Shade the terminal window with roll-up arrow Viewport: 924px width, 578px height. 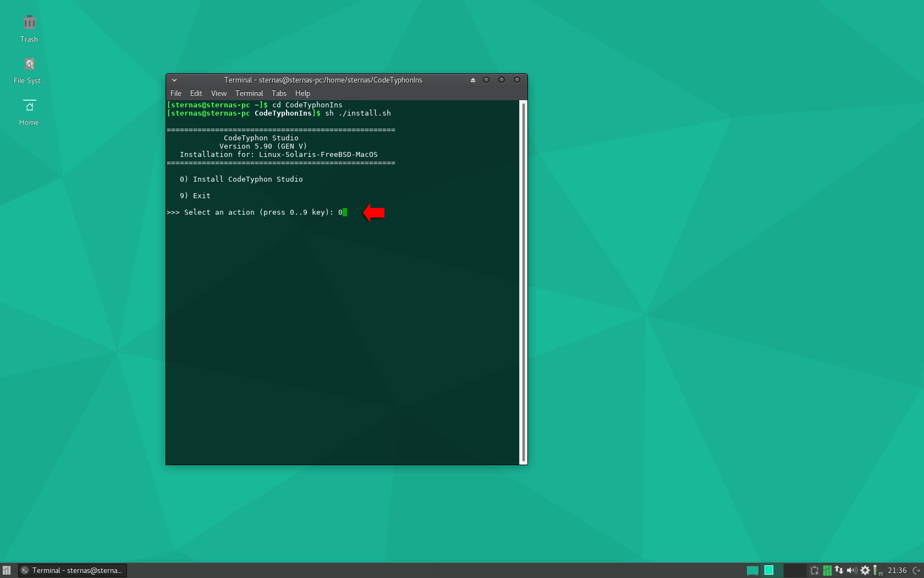pos(473,80)
